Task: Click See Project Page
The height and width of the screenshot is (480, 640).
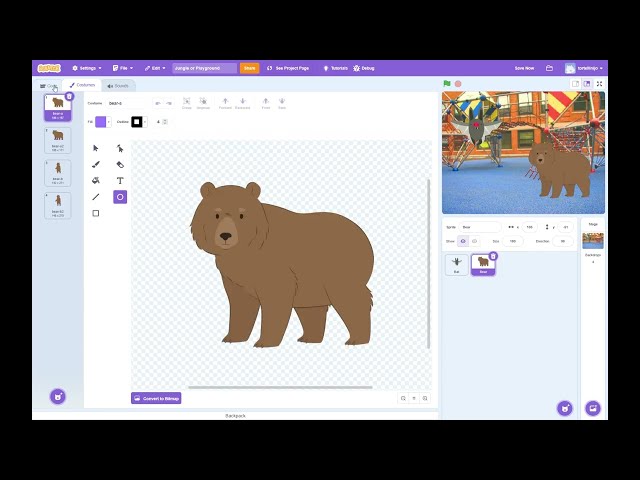Action: coord(288,68)
